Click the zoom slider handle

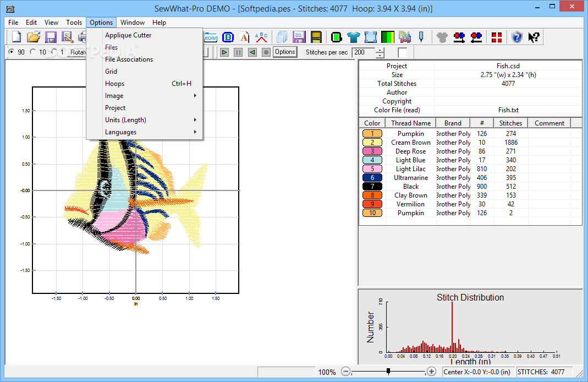388,371
